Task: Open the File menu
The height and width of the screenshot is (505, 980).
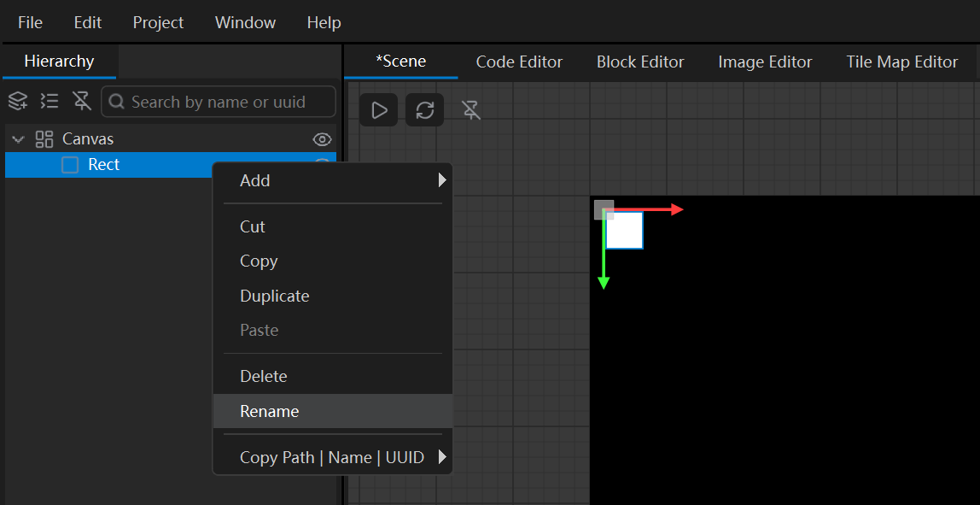Action: click(x=31, y=22)
